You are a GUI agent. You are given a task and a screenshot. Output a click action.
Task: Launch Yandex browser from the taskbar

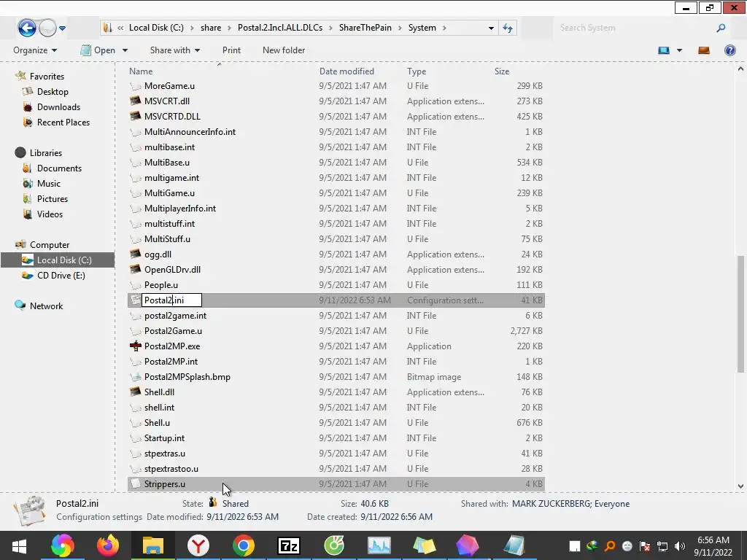198,545
